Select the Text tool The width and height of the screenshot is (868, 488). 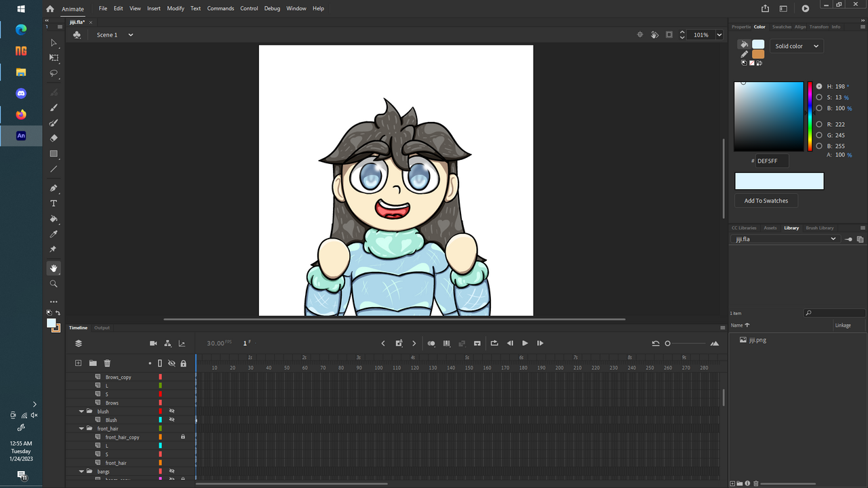click(54, 203)
